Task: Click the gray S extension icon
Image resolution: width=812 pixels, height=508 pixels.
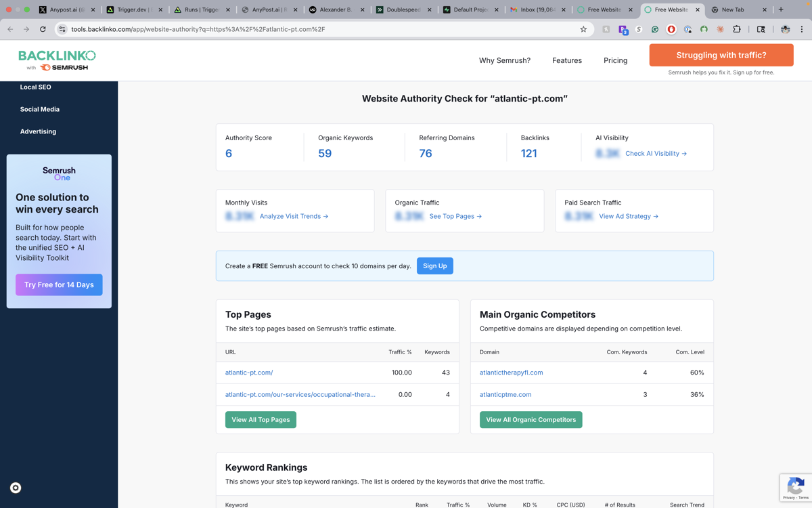Action: coord(639,29)
